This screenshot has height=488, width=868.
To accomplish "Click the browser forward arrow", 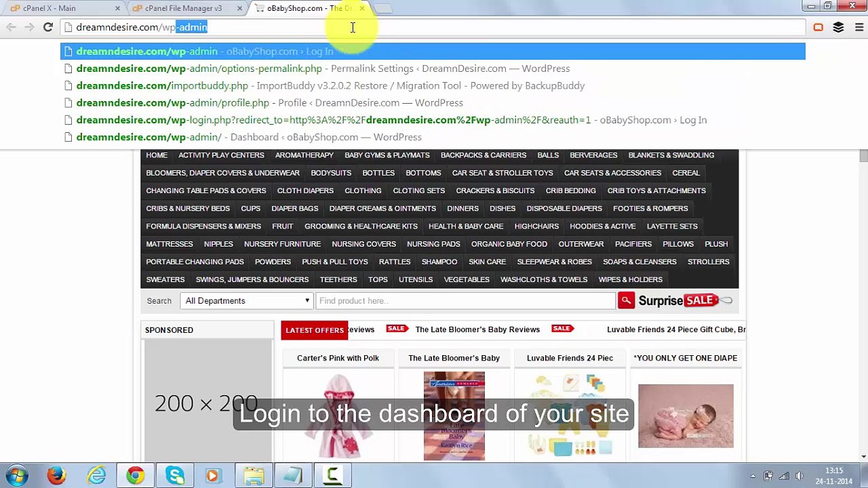I will pyautogui.click(x=29, y=27).
